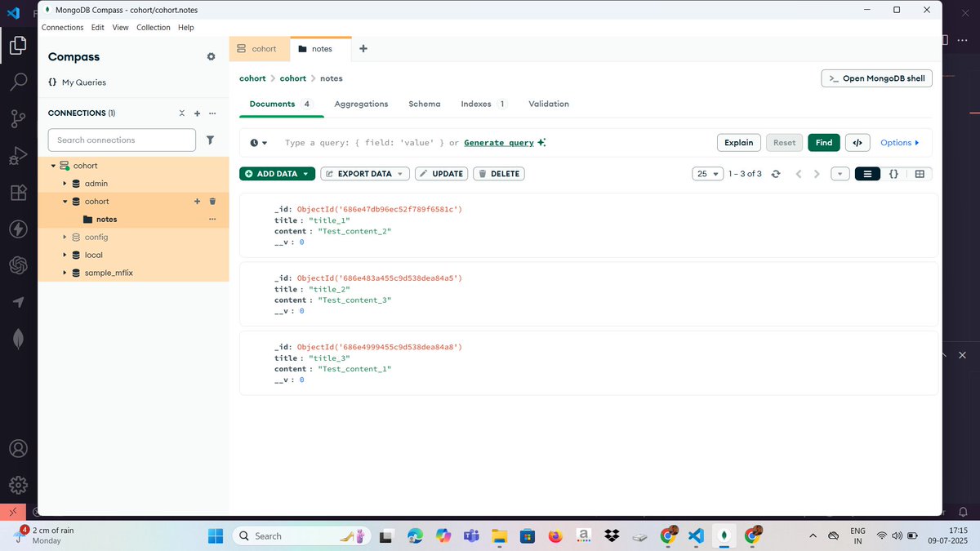Click the Find button
980x551 pixels.
coord(824,143)
